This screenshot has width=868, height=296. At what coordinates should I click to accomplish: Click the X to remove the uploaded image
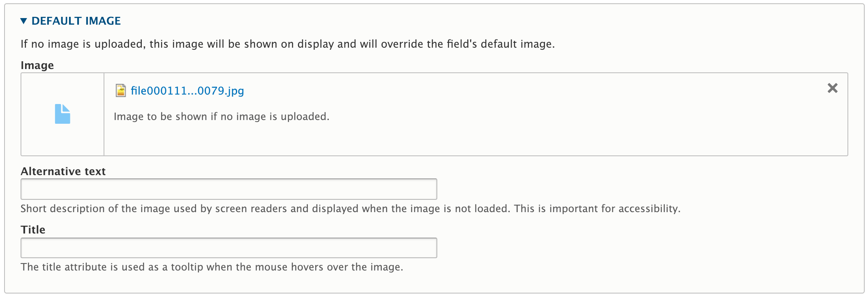833,88
